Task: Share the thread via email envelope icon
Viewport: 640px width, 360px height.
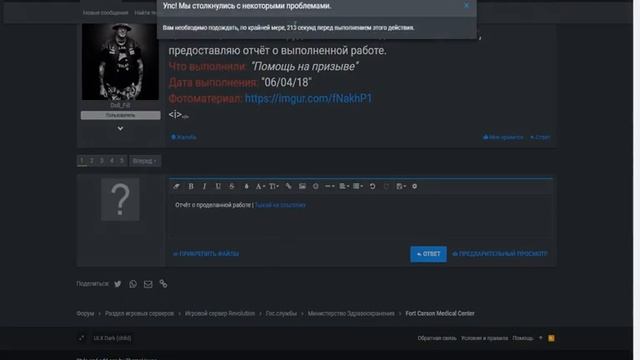Action: coord(148,284)
